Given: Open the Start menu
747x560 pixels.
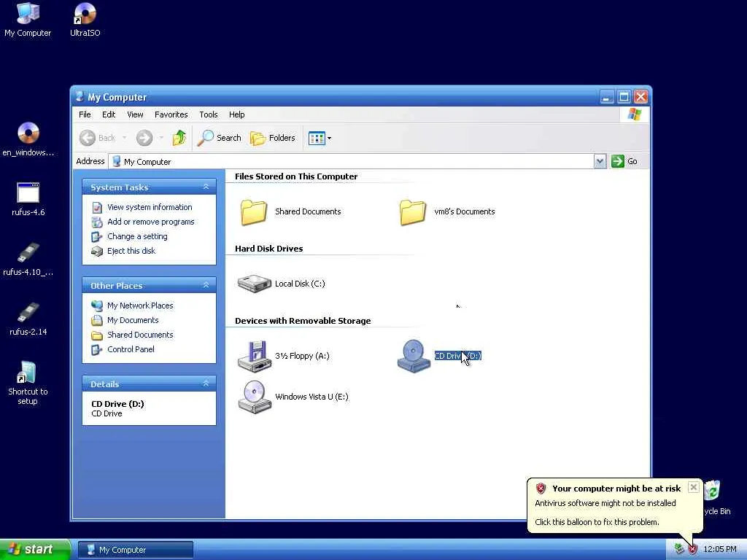Looking at the screenshot, I should pyautogui.click(x=35, y=550).
